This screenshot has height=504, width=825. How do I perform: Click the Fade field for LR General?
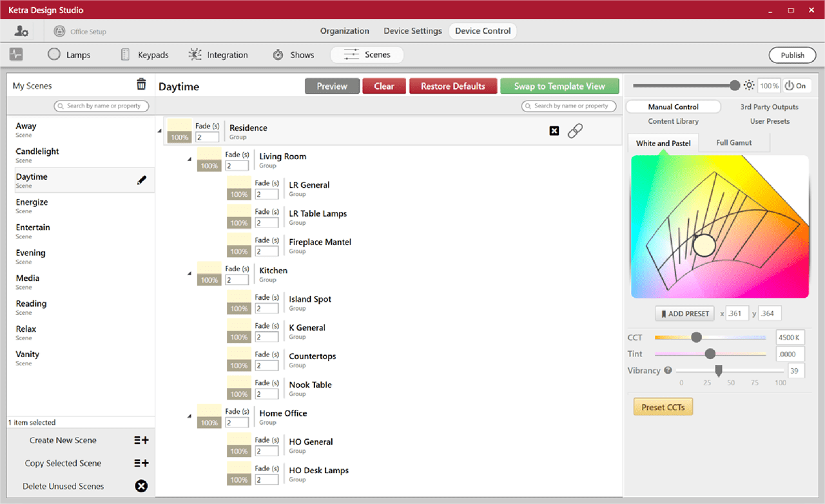[267, 195]
